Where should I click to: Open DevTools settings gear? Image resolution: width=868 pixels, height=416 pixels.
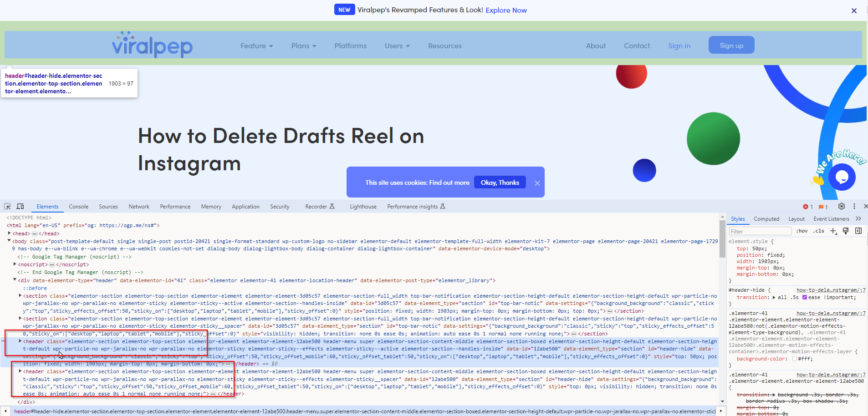click(x=842, y=206)
